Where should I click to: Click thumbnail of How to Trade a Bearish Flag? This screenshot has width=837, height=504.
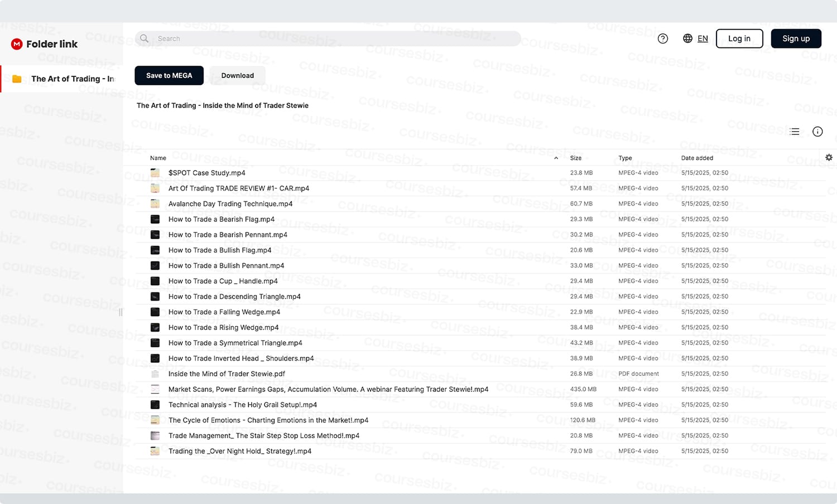click(x=155, y=219)
